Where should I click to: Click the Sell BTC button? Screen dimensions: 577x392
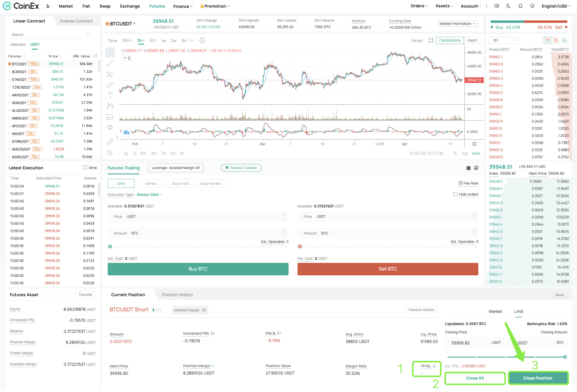tap(387, 269)
